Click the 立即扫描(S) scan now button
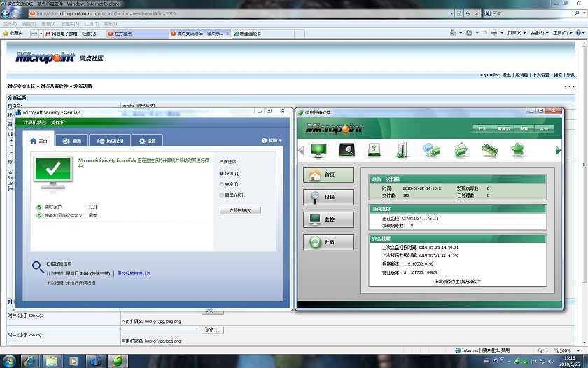Viewport: 588px width, 368px height. tap(240, 211)
